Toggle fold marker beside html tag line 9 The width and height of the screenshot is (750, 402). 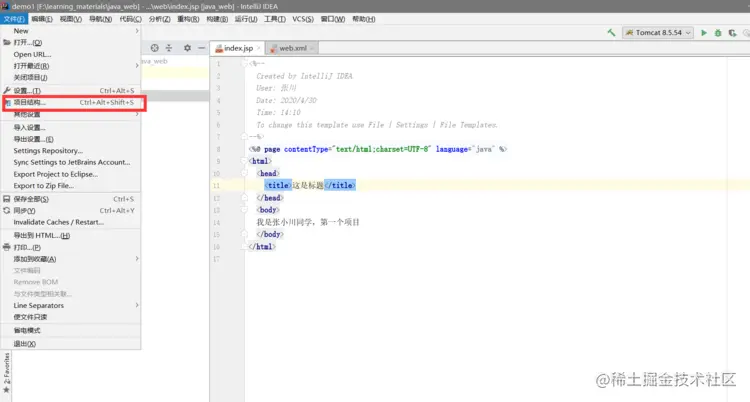pos(244,161)
